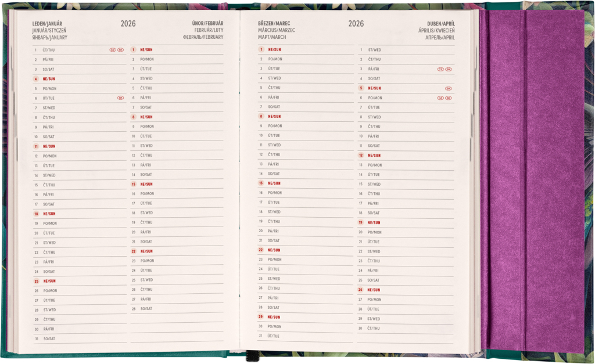Viewport: 595px width, 364px height.
Task: Click the CZ badge on Monday April 6
Action: tap(440, 98)
